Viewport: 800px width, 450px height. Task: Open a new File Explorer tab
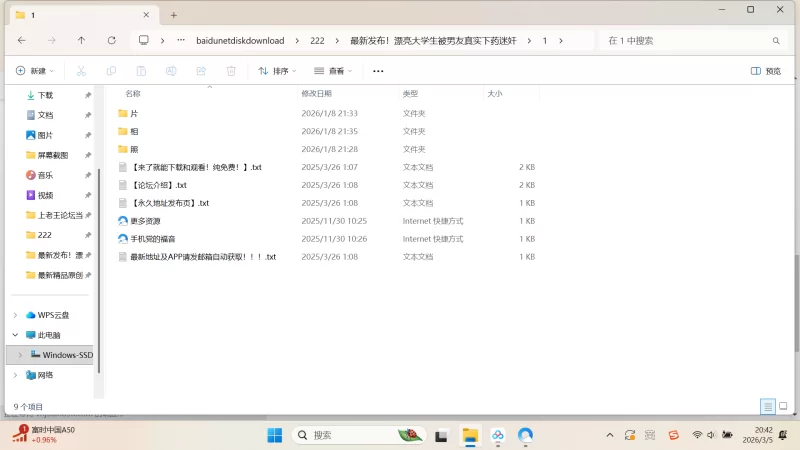coord(173,15)
